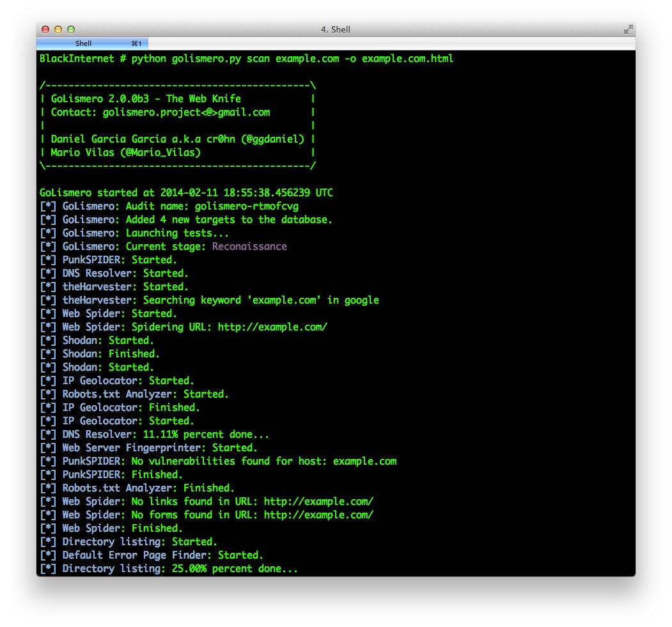Click 'DNS Resolver: Started.' line
This screenshot has height=627, width=672.
(114, 274)
